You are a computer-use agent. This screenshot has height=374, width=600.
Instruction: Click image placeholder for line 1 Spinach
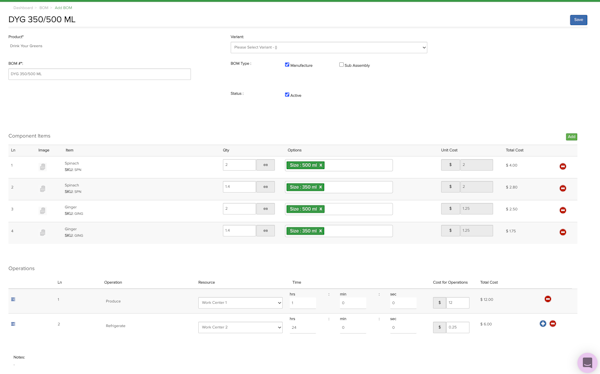(x=42, y=167)
